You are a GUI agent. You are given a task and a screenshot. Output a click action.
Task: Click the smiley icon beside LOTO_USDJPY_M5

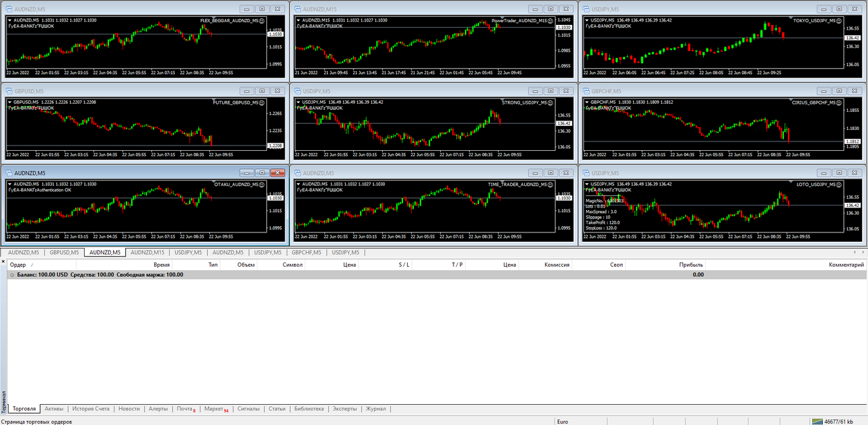(839, 184)
